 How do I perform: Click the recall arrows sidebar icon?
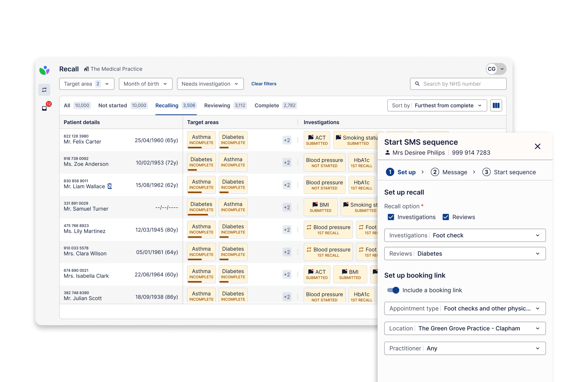pos(44,90)
